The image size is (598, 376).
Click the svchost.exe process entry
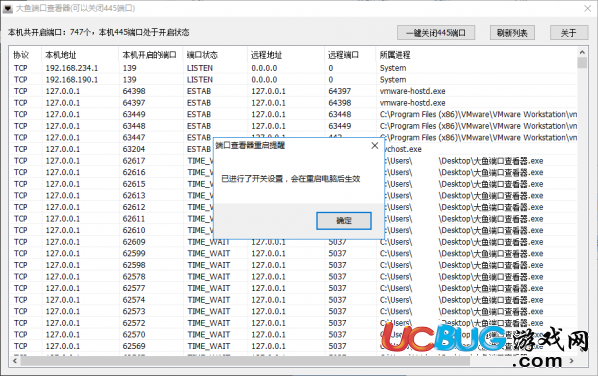pos(403,149)
